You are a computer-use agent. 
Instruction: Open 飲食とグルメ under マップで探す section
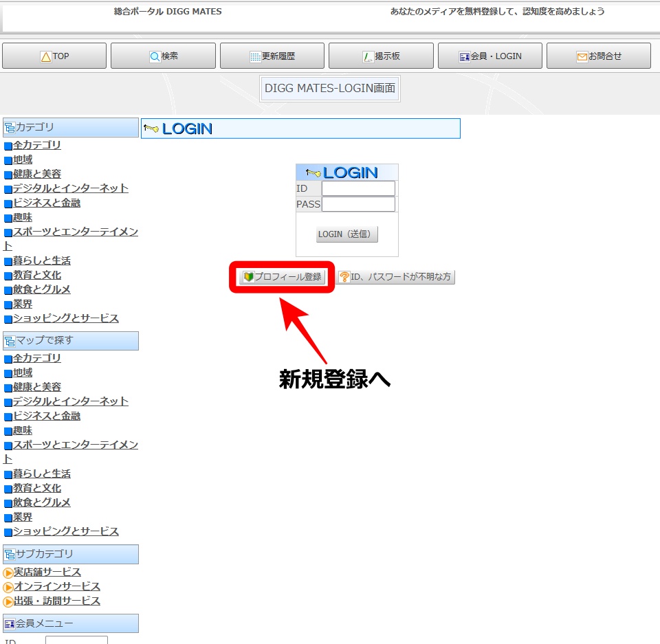point(42,502)
